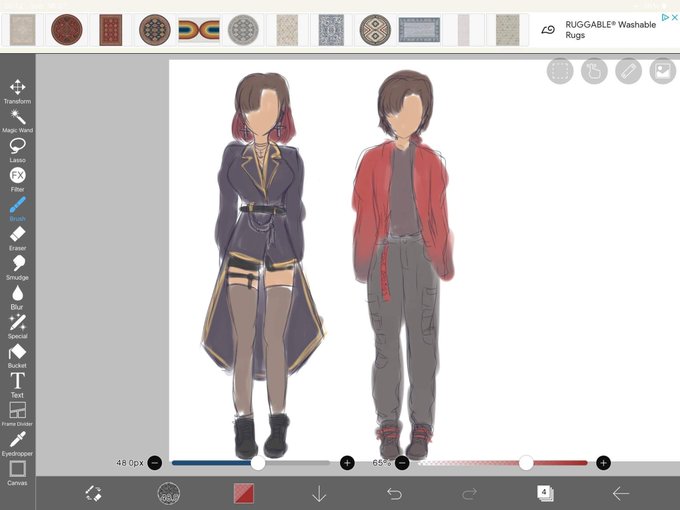The image size is (680, 510).
Task: Click the blue rectangular bordered rug thumbnail
Action: coord(419,29)
